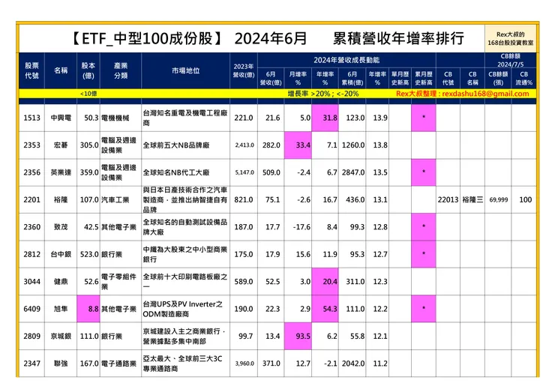Click the CB流通% column header
555x392 pixels.
(524, 78)
